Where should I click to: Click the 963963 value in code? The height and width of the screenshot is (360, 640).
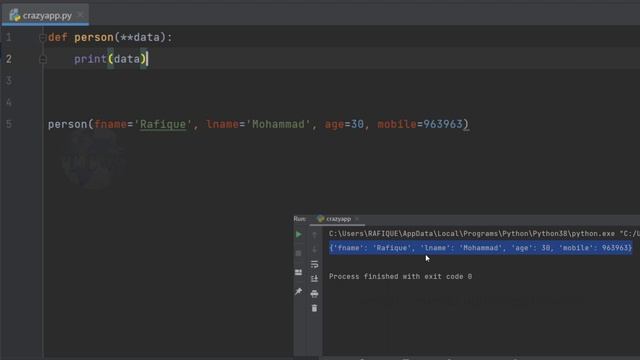pos(443,124)
